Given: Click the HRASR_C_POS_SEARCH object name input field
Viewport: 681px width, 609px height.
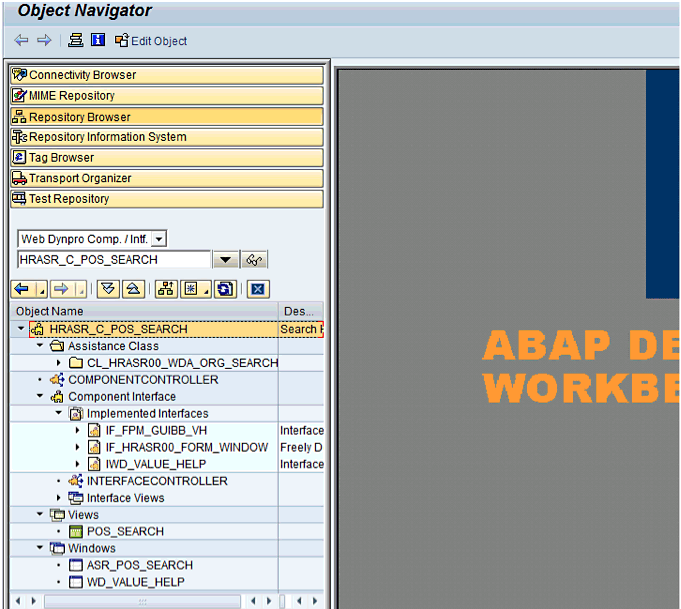Looking at the screenshot, I should [x=114, y=260].
